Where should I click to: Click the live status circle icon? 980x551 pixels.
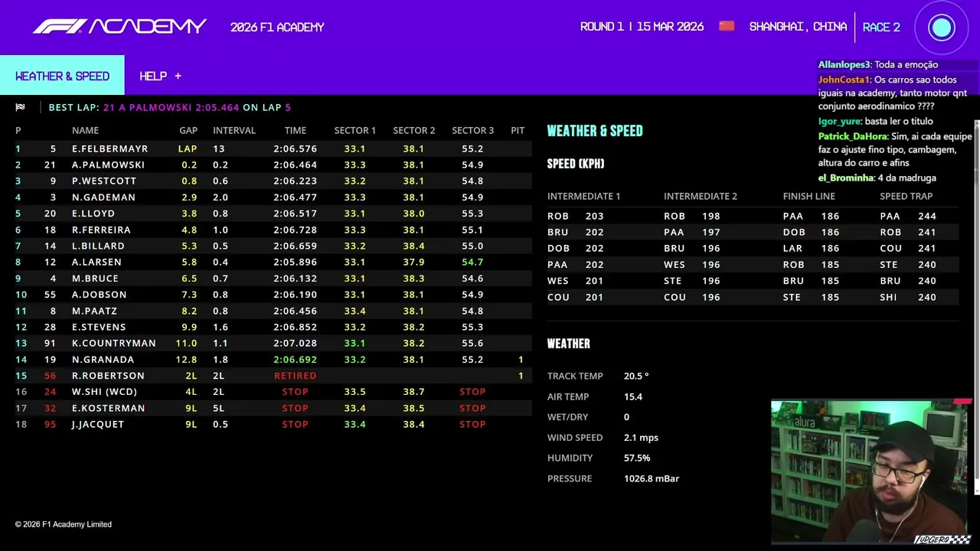[941, 28]
